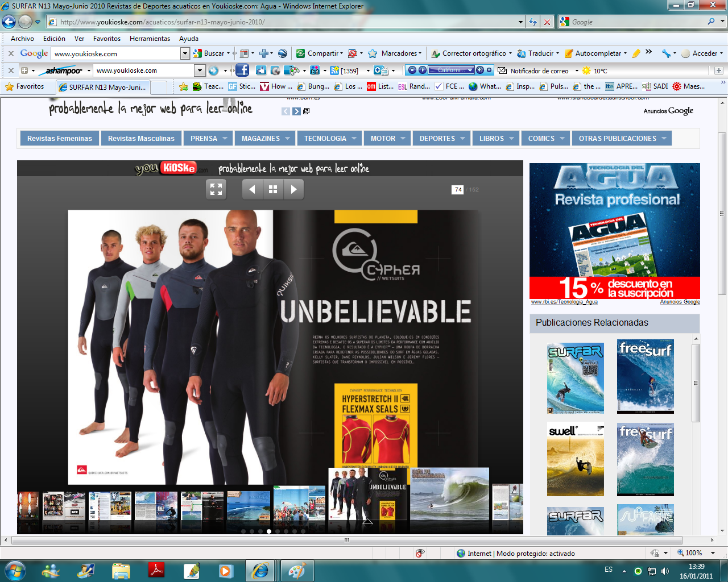Image resolution: width=728 pixels, height=582 pixels.
Task: Click the highlighter pencil icon in Google toolbar
Action: (636, 53)
